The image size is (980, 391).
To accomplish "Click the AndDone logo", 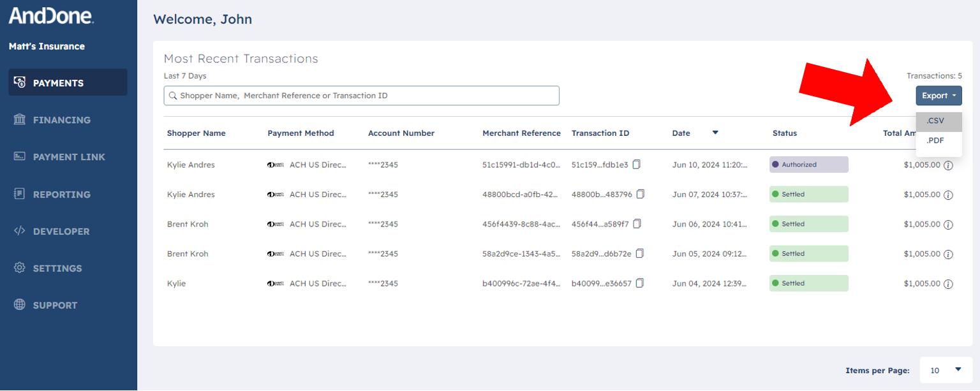I will pyautogui.click(x=51, y=17).
